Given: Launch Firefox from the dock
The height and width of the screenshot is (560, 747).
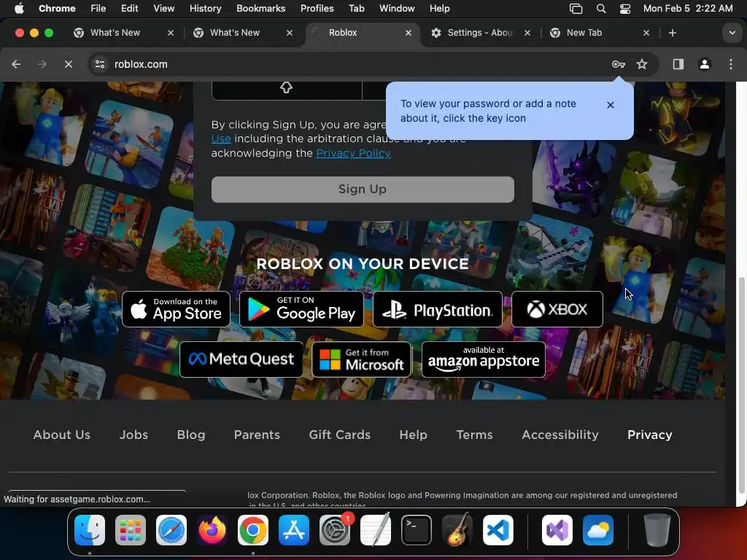Looking at the screenshot, I should (212, 531).
